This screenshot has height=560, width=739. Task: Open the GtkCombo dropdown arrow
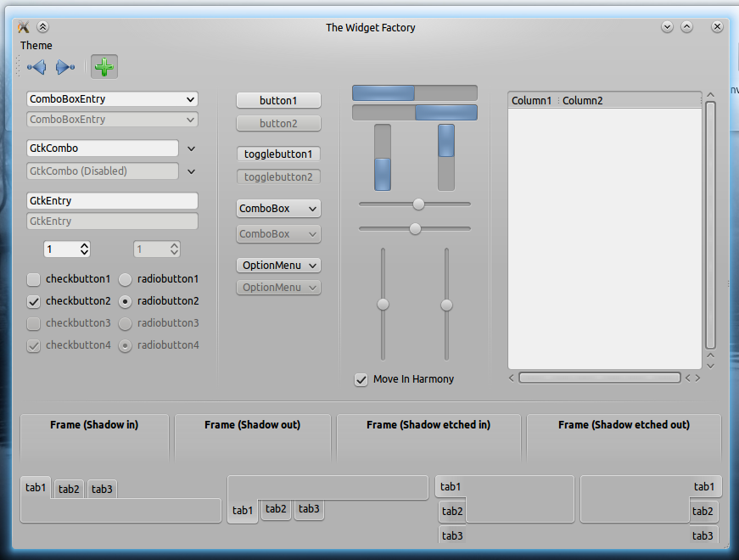(x=191, y=148)
